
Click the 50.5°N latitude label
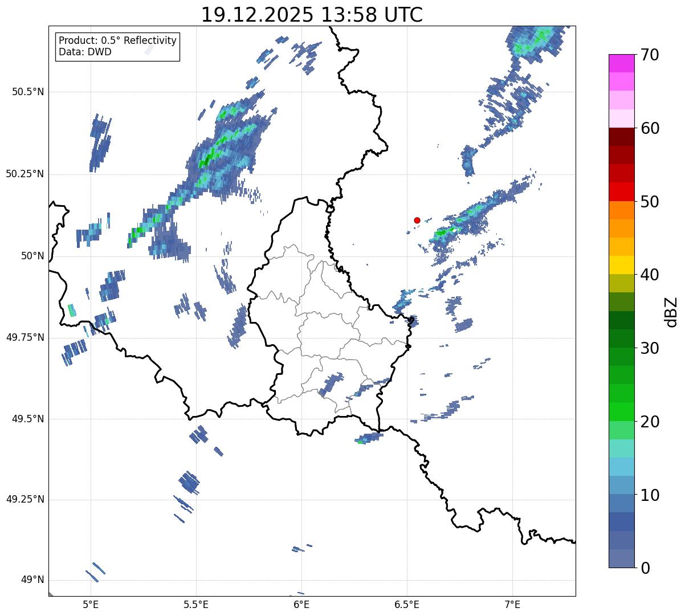(28, 92)
